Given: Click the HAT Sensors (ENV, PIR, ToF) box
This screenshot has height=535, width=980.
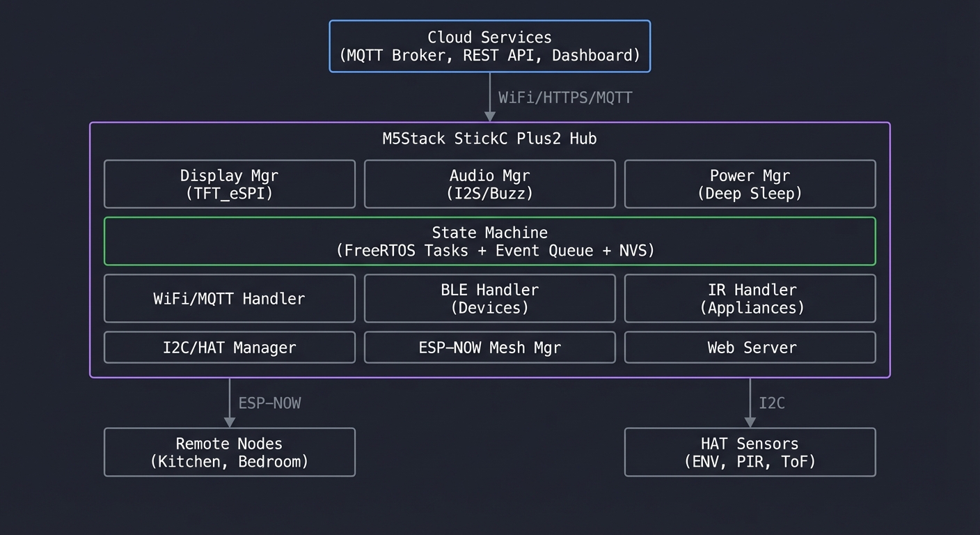Looking at the screenshot, I should (x=750, y=452).
